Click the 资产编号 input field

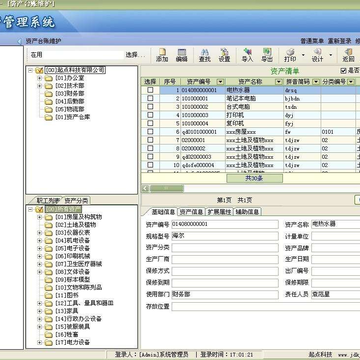[x=225, y=224]
